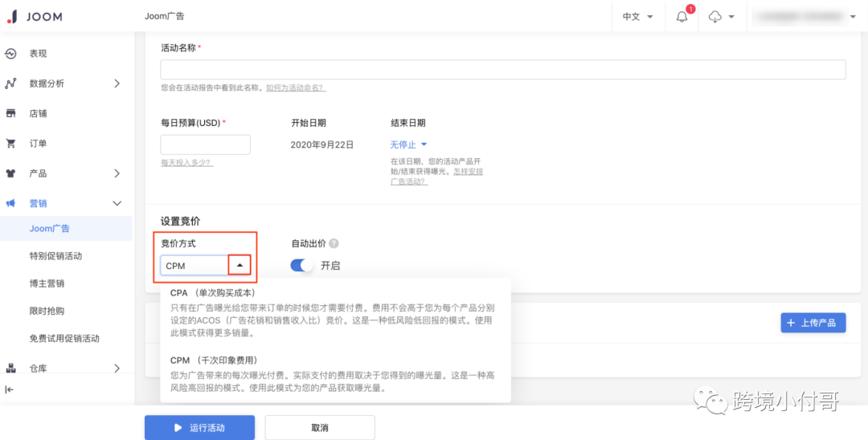Viewport: 868px width, 440px height.
Task: Toggle the 自动出价 switch off
Action: tap(301, 265)
